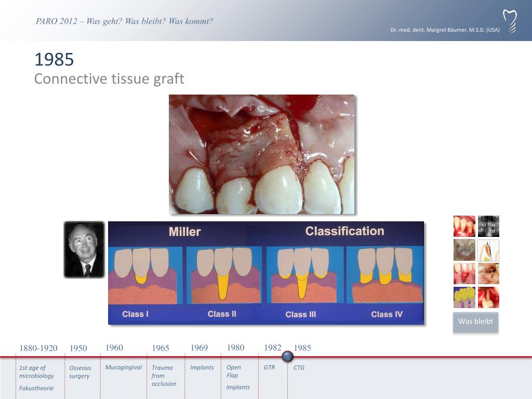Screen dimensions: 532x399
Task: Select the '1965' timeline year
Action: tap(161, 348)
